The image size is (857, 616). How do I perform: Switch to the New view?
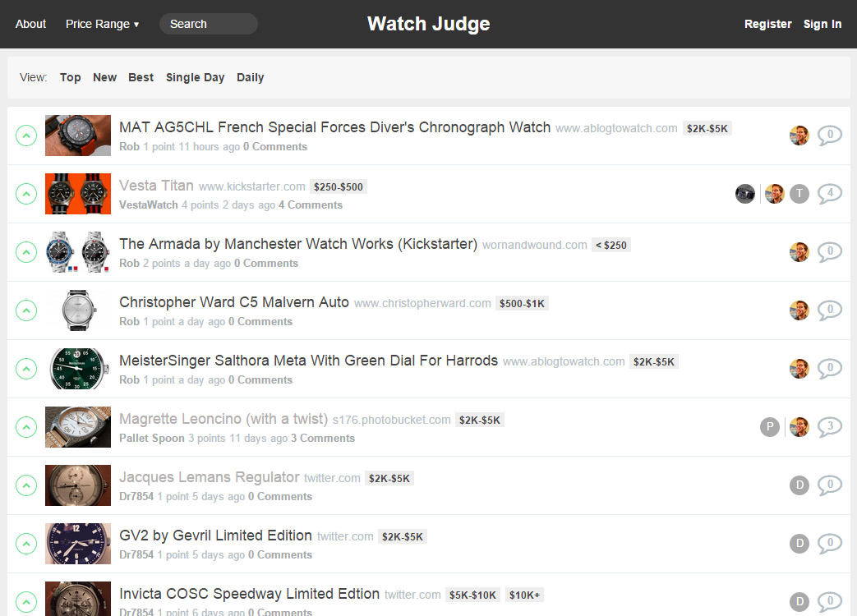(x=104, y=77)
